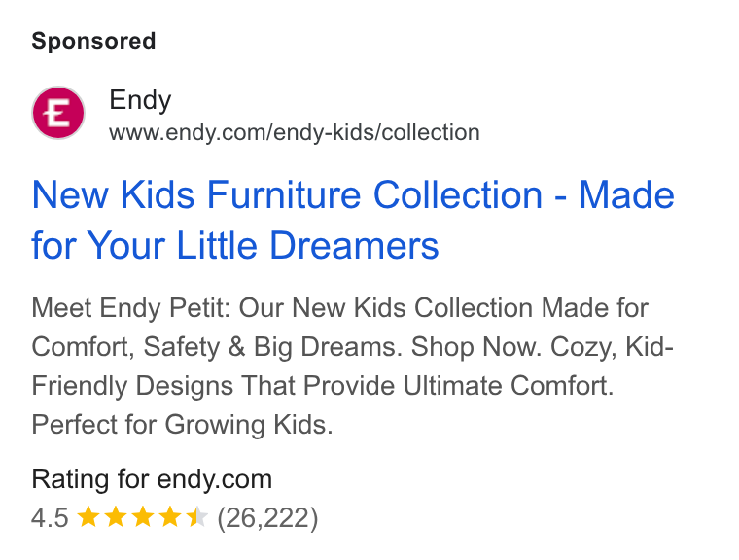Image resolution: width=739 pixels, height=560 pixels.
Task: Open the New Kids Furniture Collection headline
Action: tap(353, 220)
